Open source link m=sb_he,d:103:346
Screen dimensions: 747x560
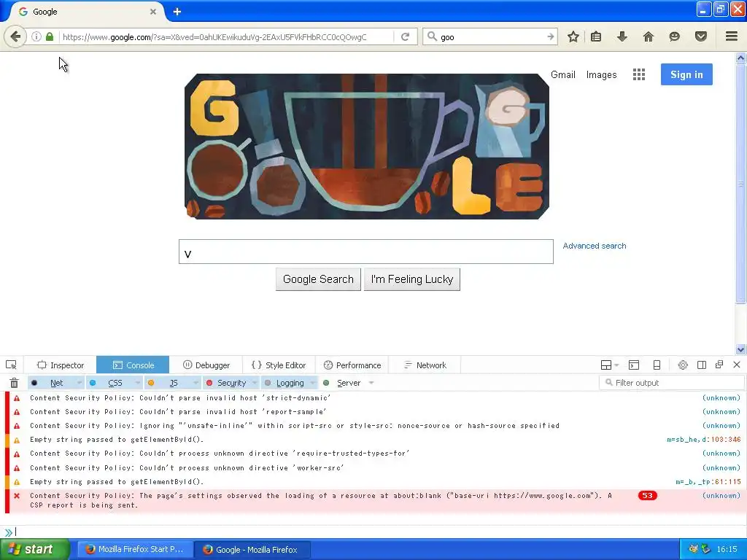point(704,440)
